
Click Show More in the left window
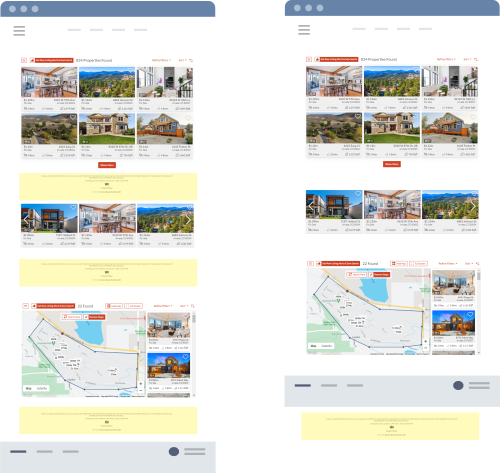107,165
